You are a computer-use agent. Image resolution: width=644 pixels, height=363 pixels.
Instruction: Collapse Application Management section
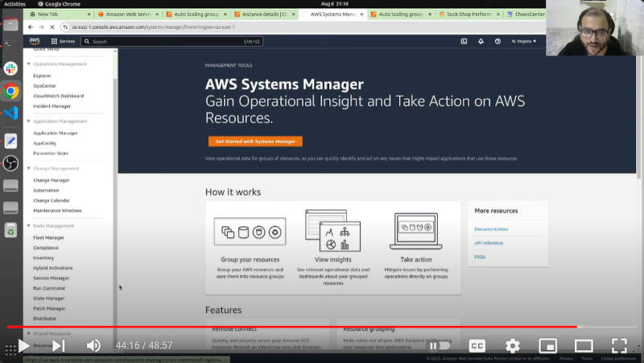(x=28, y=122)
